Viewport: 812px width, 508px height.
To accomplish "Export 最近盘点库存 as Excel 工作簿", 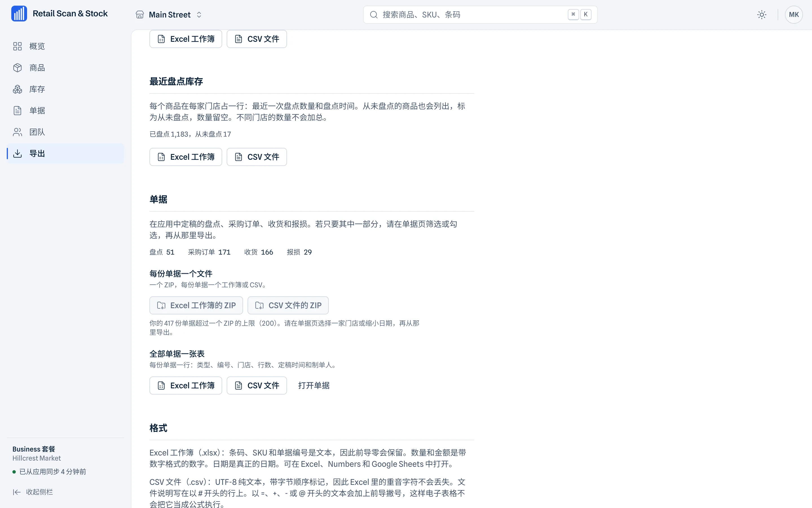I will [186, 157].
